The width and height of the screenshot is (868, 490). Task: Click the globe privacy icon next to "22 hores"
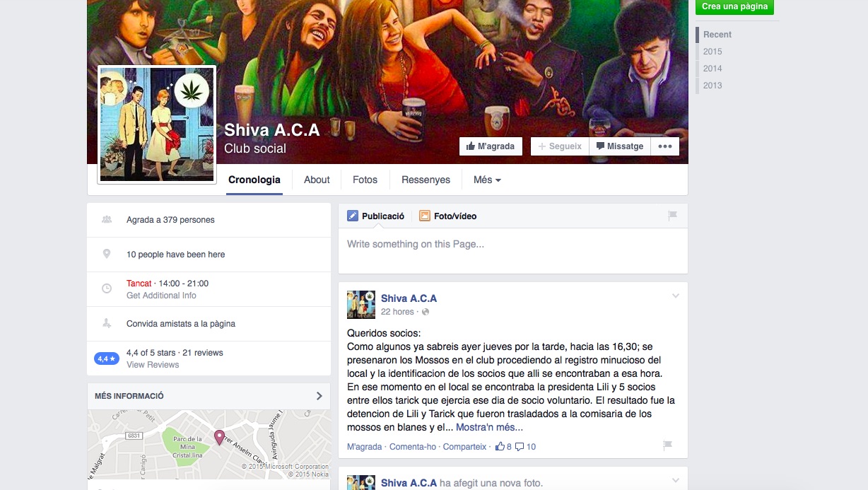(x=426, y=312)
